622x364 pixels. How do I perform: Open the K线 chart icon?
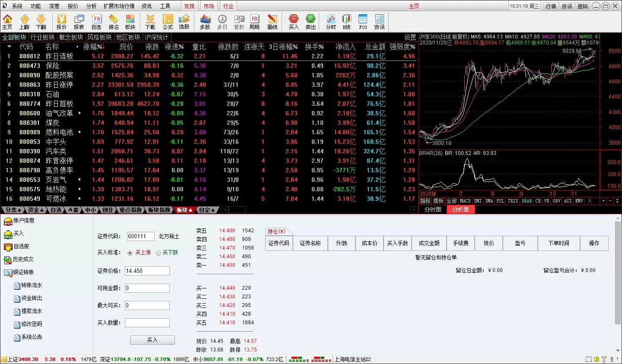(x=346, y=22)
